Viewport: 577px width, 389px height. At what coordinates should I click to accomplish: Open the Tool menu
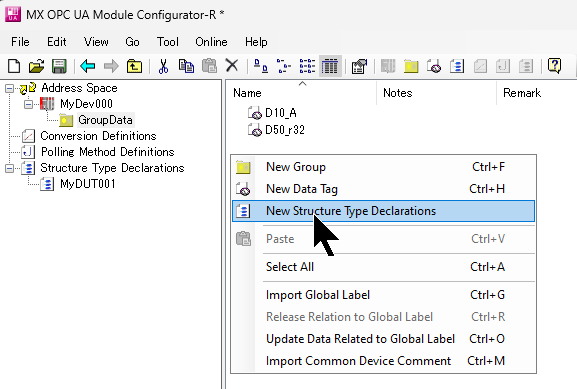[168, 42]
